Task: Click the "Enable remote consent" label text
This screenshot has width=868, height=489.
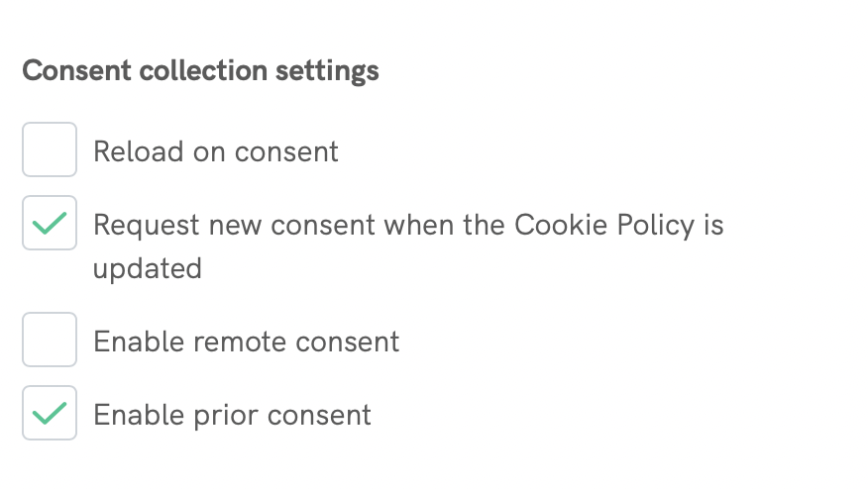Action: (246, 342)
